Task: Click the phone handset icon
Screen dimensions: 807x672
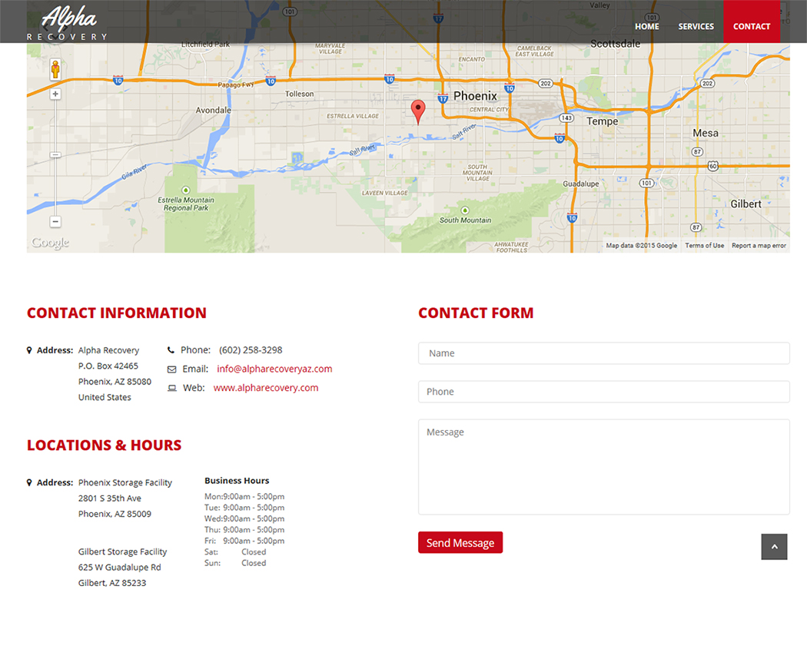Action: click(x=171, y=349)
